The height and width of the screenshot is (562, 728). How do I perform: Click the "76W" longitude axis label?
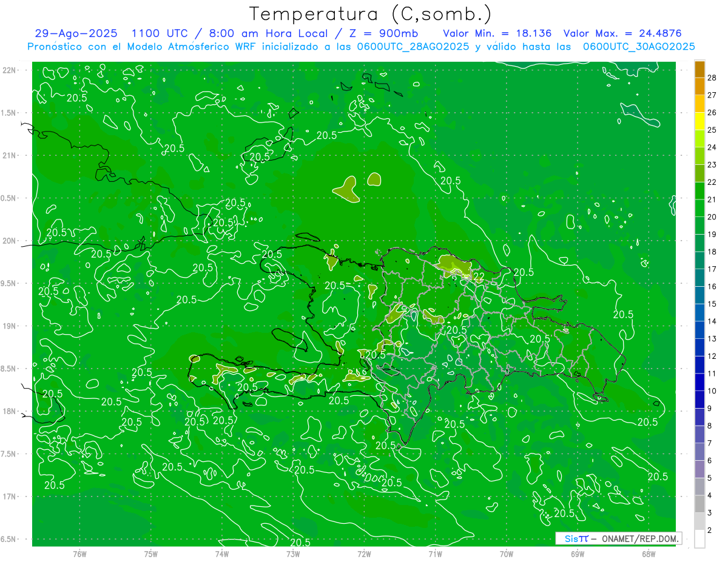(x=79, y=554)
